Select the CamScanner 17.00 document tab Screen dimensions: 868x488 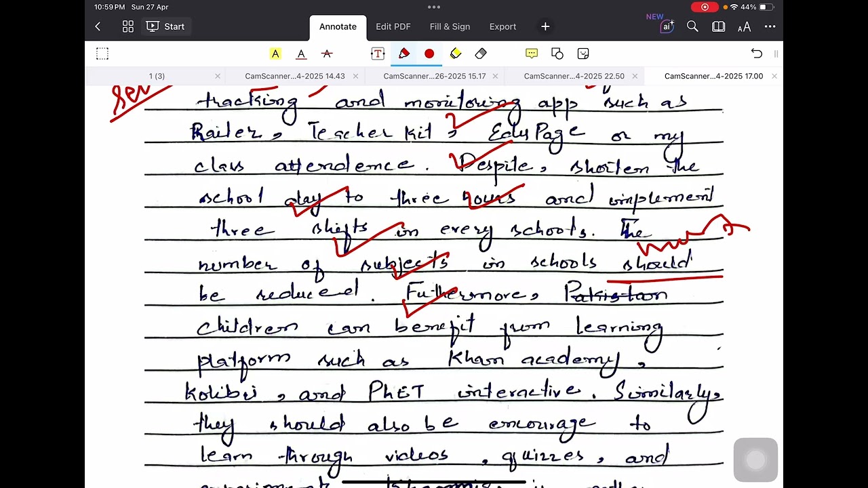(x=713, y=76)
